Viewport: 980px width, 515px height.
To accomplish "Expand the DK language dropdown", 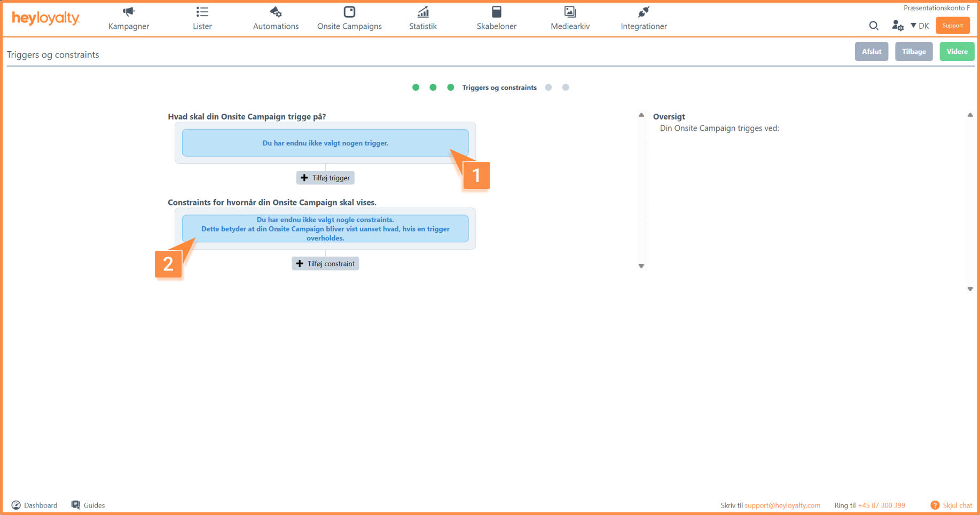I will pos(920,26).
